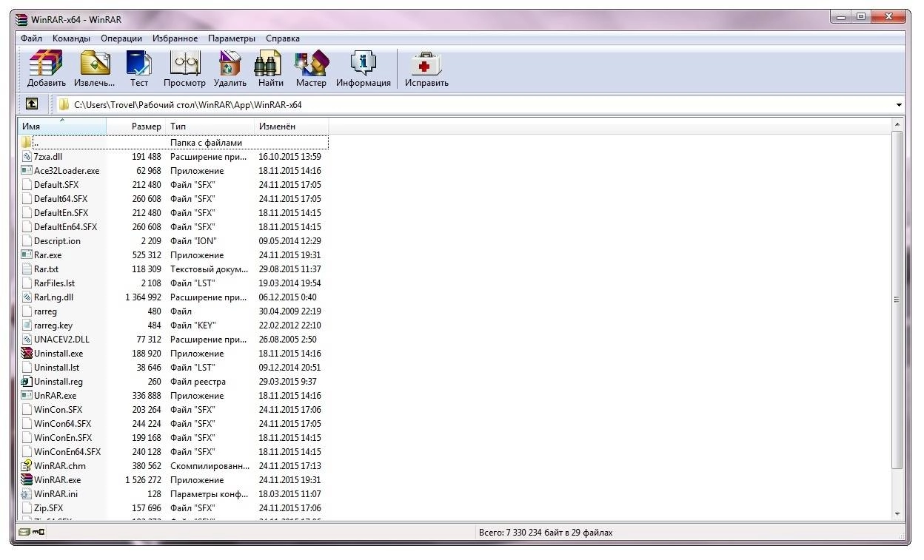Click the date 30.04.2009 22:19
The width and height of the screenshot is (924, 560).
(289, 311)
